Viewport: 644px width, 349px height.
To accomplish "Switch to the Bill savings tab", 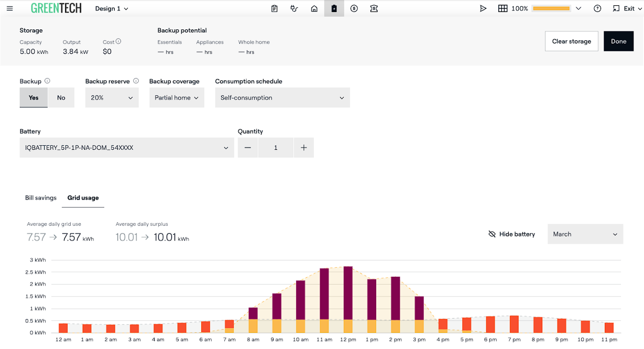I will tap(41, 198).
